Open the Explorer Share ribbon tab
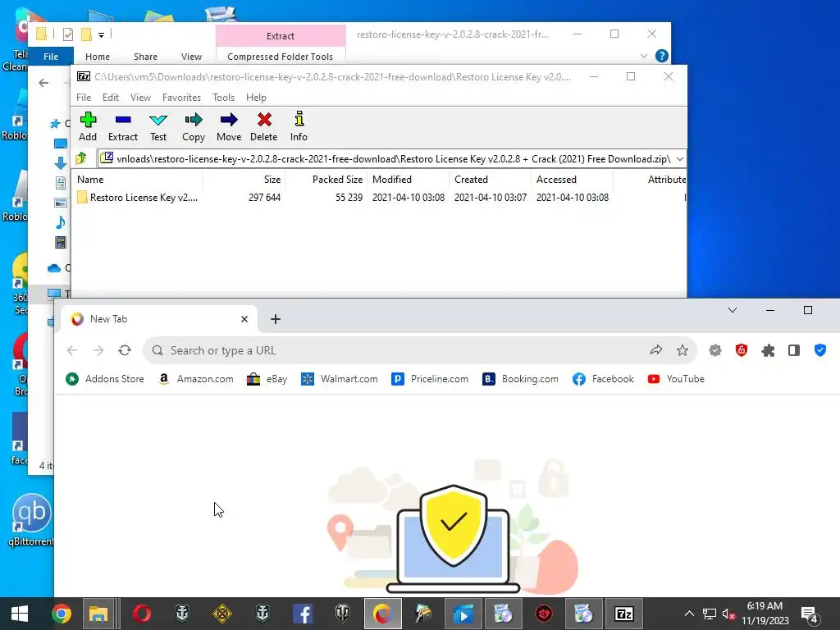This screenshot has height=630, width=840. pos(145,57)
